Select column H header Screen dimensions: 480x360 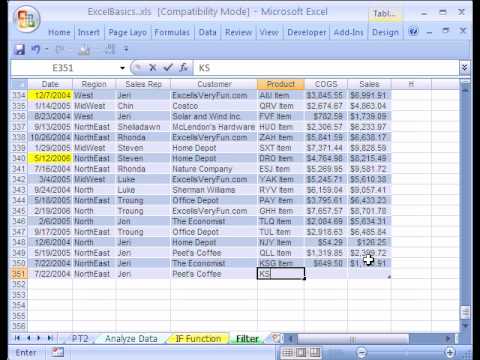tap(411, 84)
